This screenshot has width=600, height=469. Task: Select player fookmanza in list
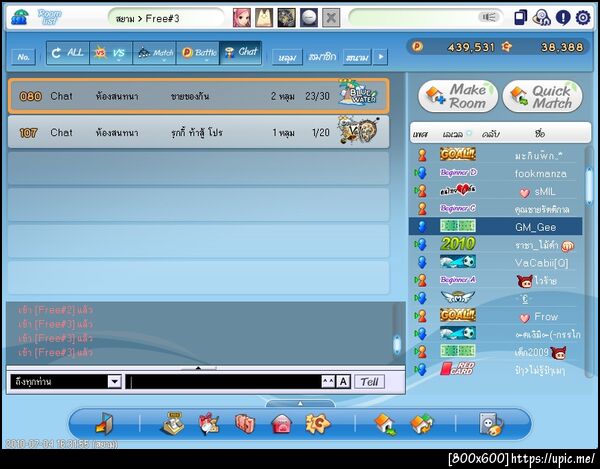[x=496, y=173]
